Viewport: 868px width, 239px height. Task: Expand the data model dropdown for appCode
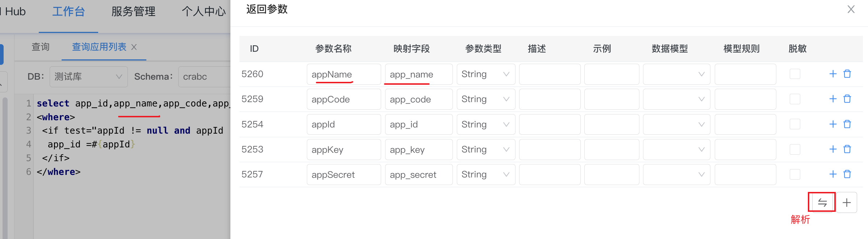click(x=676, y=99)
